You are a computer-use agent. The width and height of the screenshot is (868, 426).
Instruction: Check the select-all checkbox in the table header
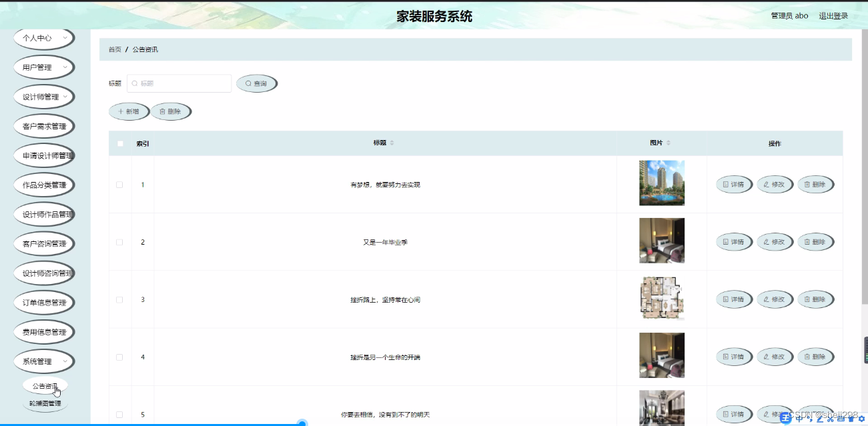(x=121, y=143)
